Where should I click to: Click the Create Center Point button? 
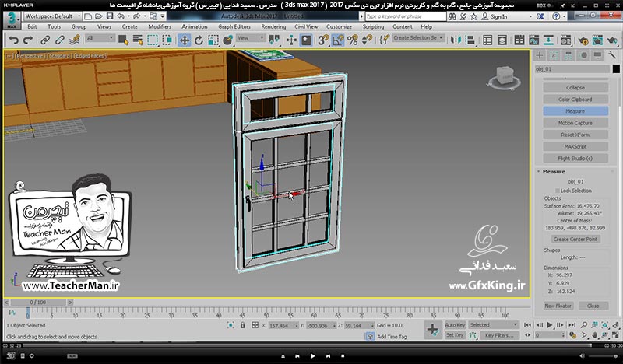[x=575, y=239]
